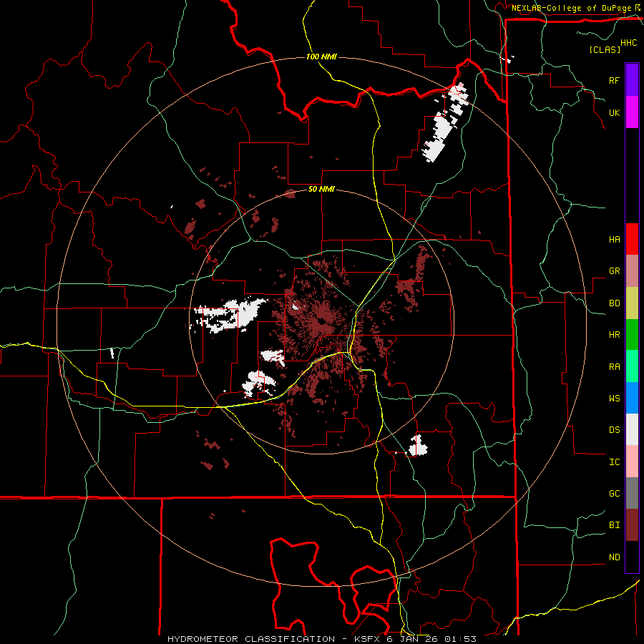The height and width of the screenshot is (644, 644).
Task: Click the UK magenta legend swatch
Action: pos(632,112)
